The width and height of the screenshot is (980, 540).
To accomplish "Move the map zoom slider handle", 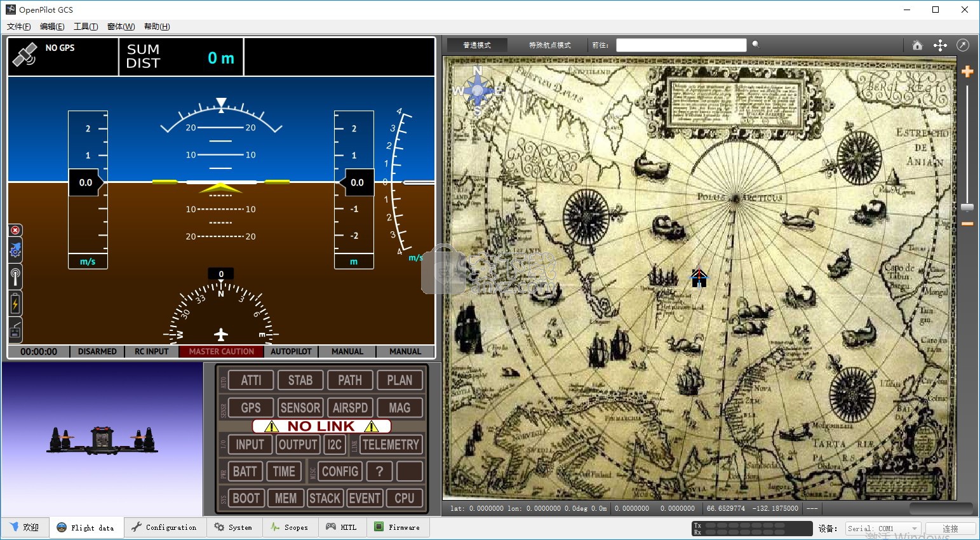I will pos(967,208).
